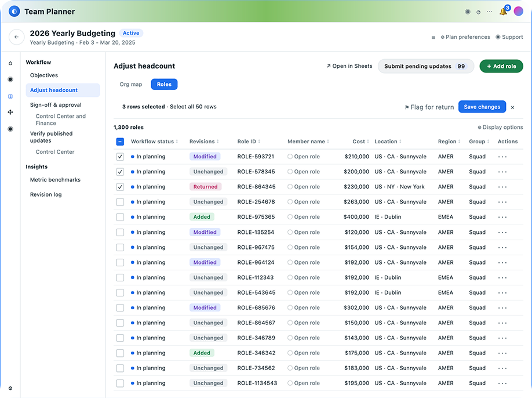This screenshot has width=532, height=398.
Task: Open actions menu for ROLE-964124
Action: click(x=502, y=262)
